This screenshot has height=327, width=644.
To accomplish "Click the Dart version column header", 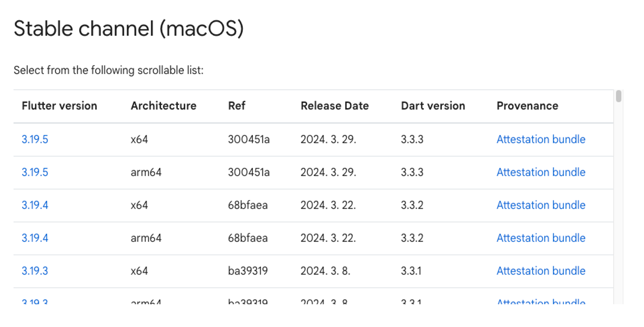I will (x=433, y=106).
